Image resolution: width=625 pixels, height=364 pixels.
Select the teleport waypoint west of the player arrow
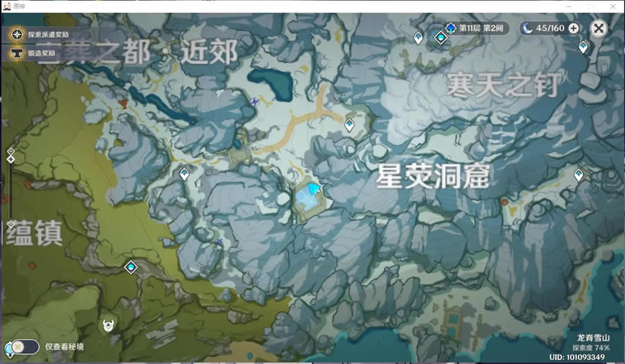point(185,173)
